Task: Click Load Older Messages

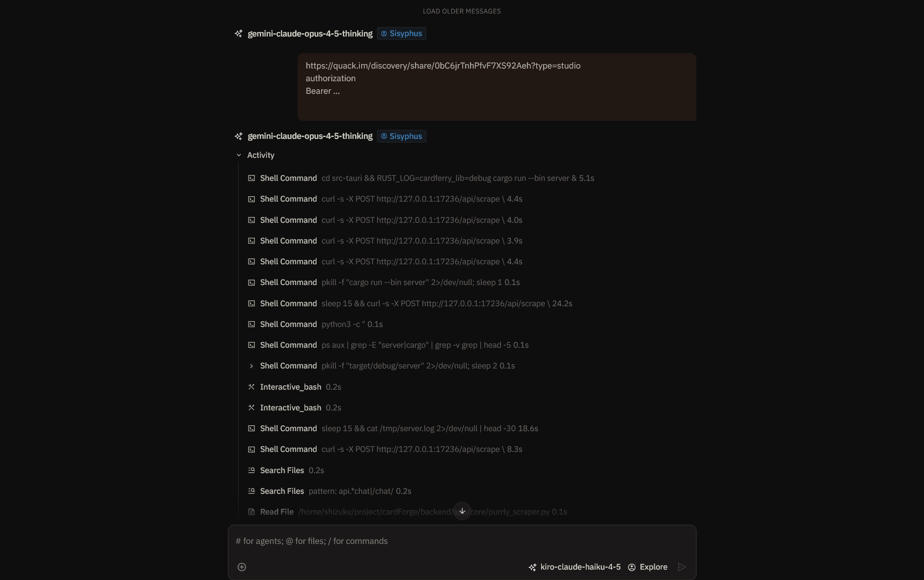Action: pos(462,11)
